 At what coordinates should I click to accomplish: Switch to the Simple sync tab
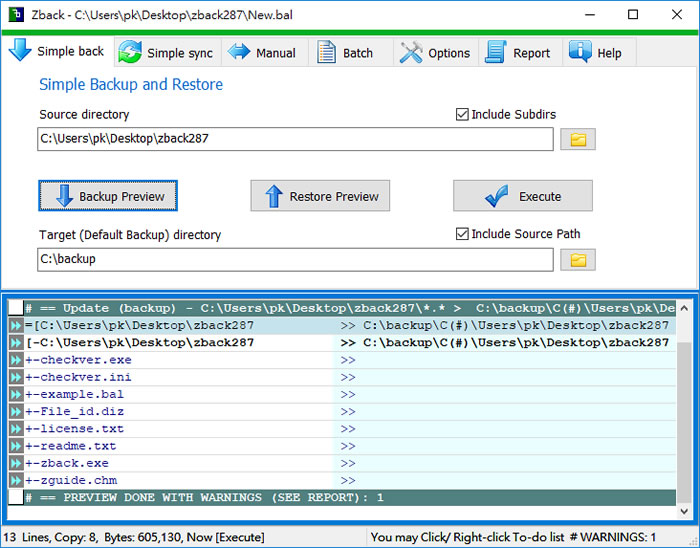[167, 53]
